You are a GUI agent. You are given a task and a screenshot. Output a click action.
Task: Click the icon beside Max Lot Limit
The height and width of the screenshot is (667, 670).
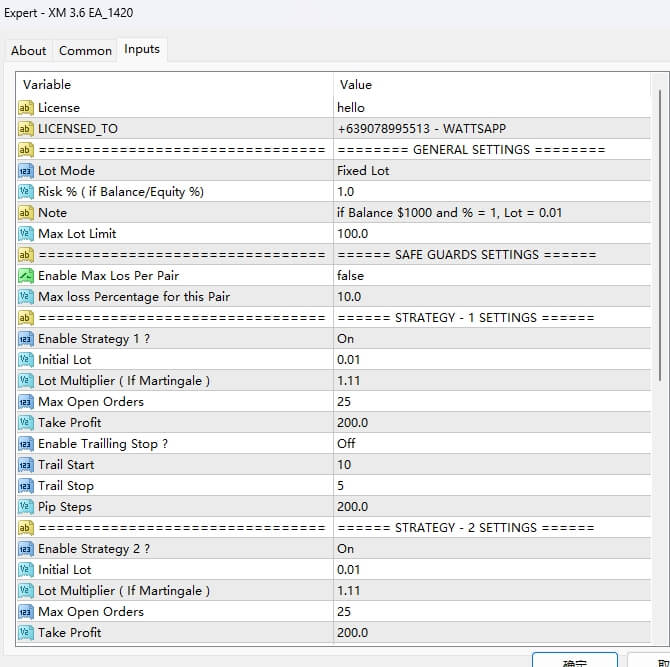26,234
